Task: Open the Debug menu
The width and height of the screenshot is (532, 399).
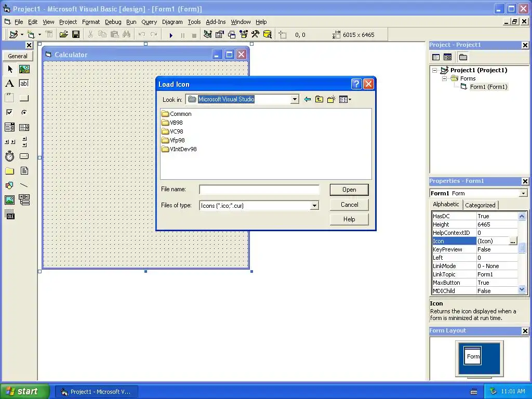Action: 113,22
